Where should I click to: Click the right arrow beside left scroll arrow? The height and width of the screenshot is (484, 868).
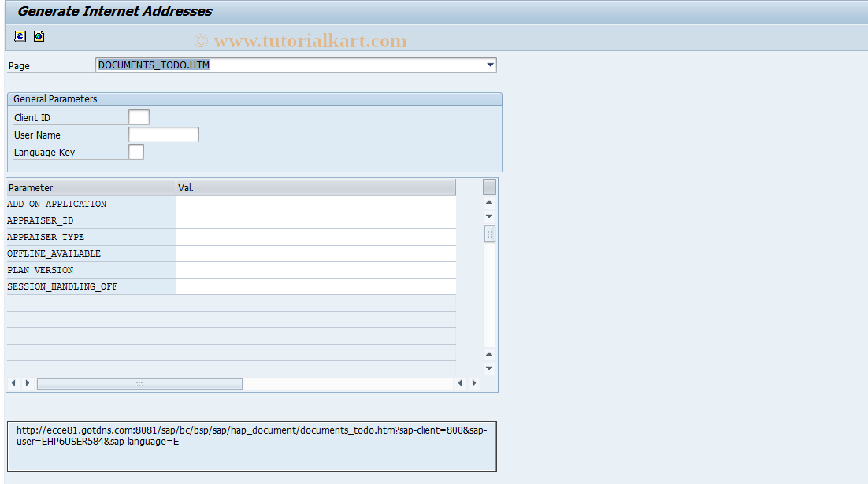[x=28, y=383]
